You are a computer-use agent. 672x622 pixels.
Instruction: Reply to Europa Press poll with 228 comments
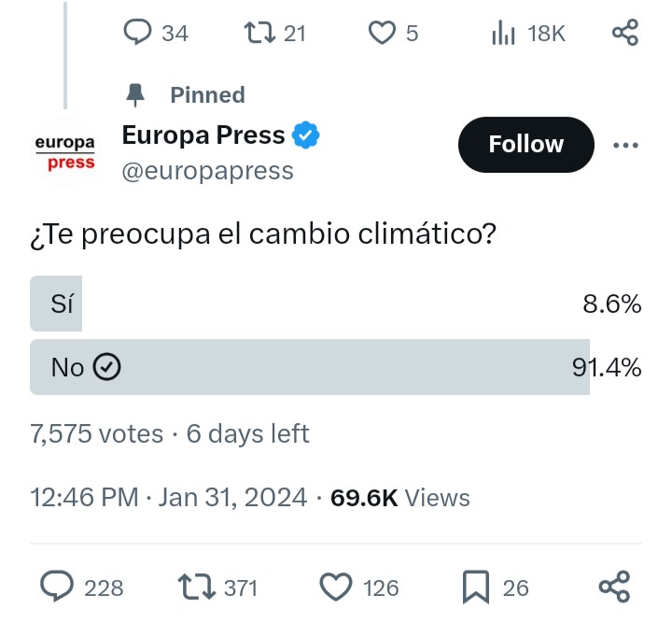point(57,587)
